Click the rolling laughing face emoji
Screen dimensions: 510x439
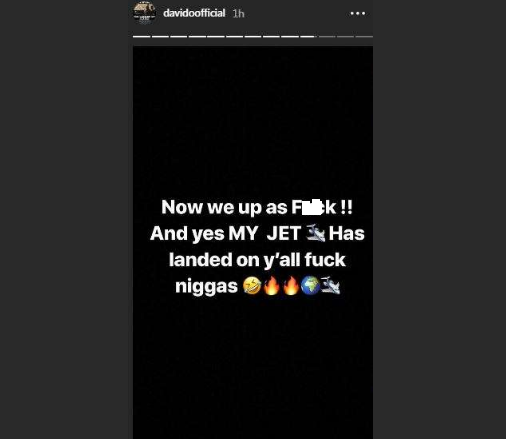tap(252, 286)
